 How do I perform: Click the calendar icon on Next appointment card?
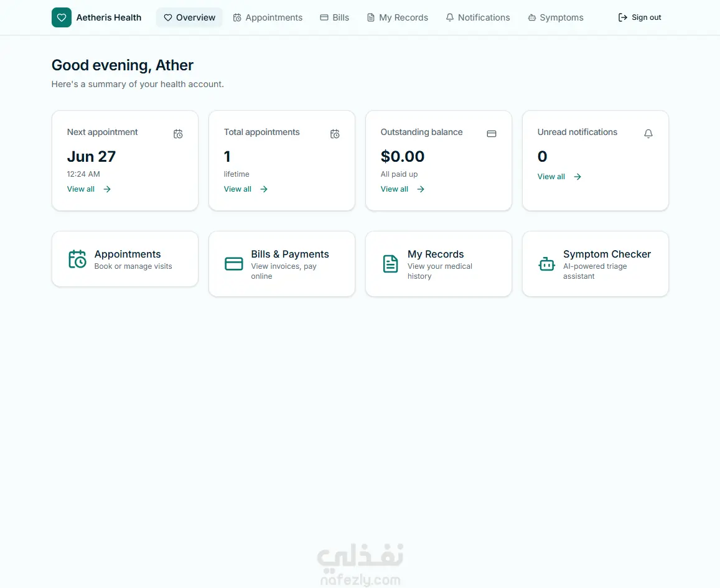click(178, 134)
